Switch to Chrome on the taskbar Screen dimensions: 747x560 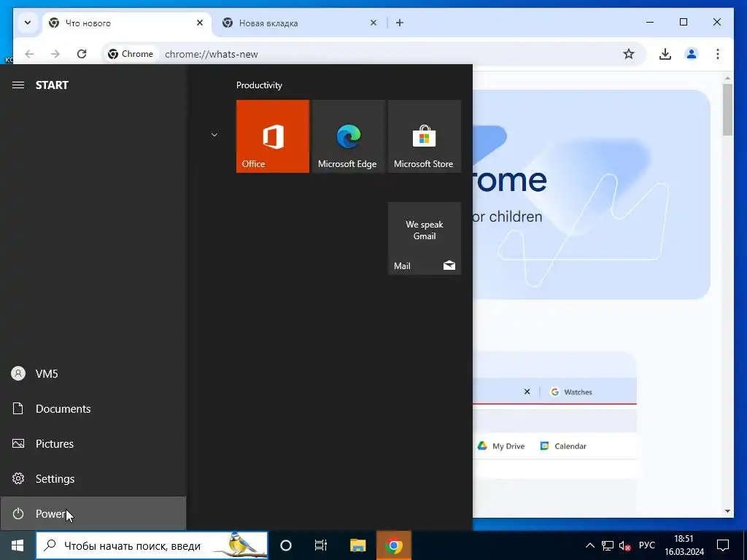393,545
